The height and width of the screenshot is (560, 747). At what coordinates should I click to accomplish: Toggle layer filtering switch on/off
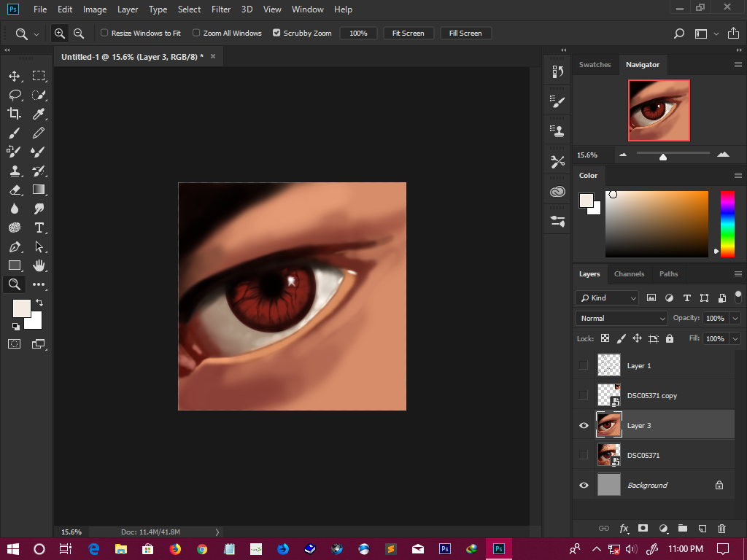pos(738,297)
